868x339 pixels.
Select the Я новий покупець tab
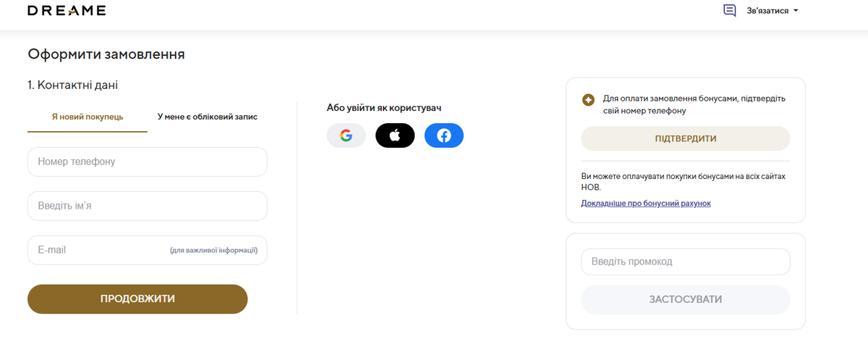click(88, 117)
